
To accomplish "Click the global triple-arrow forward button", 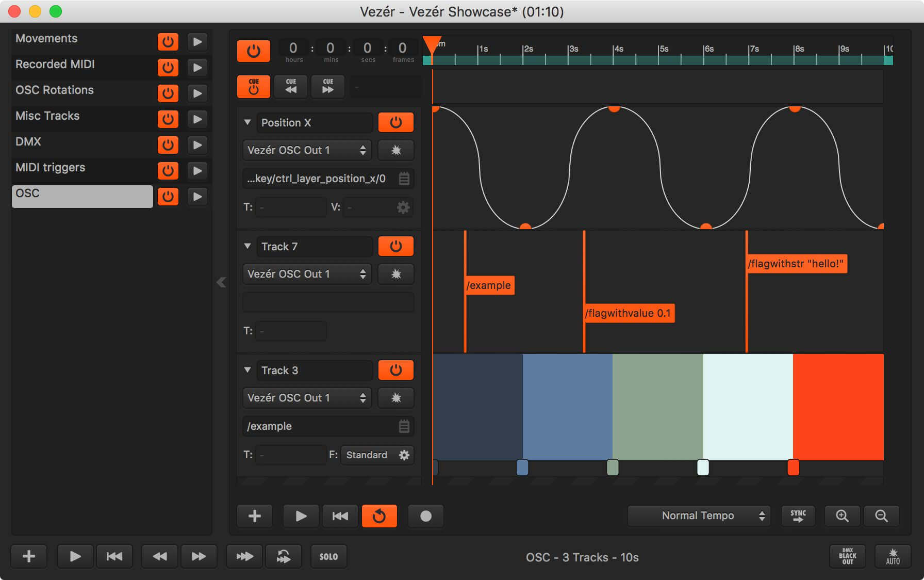I will 244,556.
